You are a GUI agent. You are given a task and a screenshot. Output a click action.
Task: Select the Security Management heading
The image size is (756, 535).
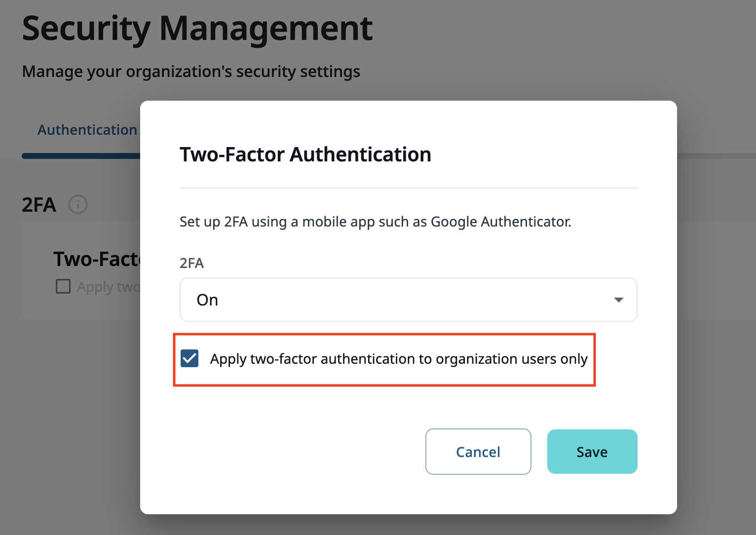click(196, 29)
